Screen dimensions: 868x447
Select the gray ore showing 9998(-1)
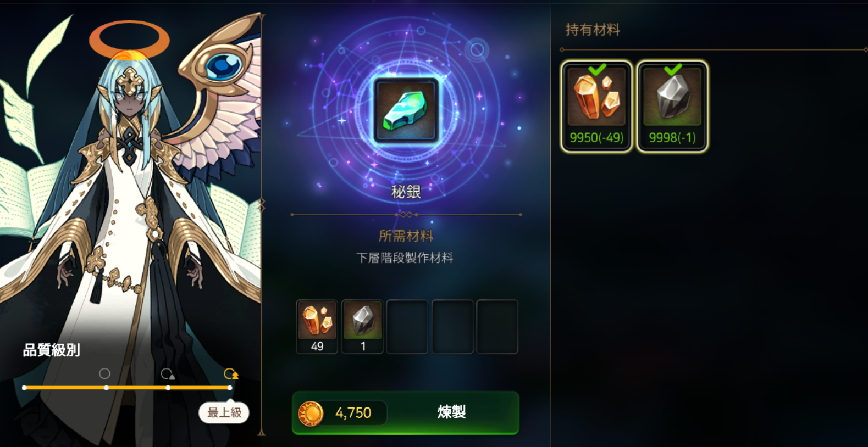672,106
